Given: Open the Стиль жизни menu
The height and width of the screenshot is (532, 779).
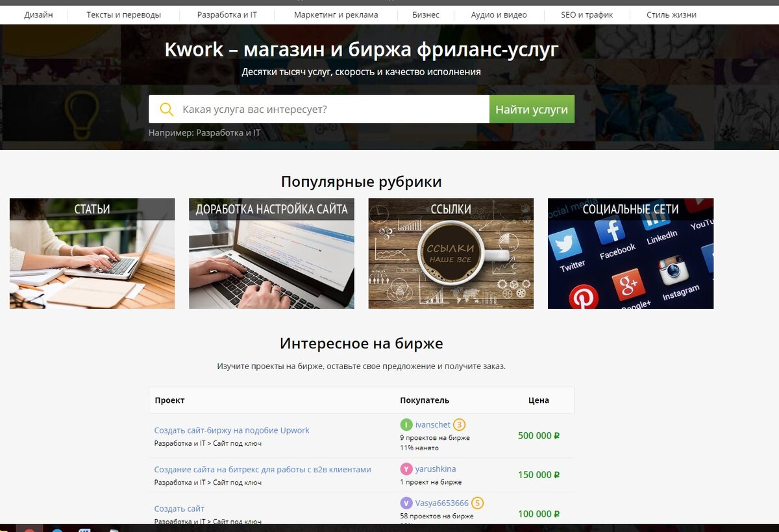Looking at the screenshot, I should [x=671, y=14].
